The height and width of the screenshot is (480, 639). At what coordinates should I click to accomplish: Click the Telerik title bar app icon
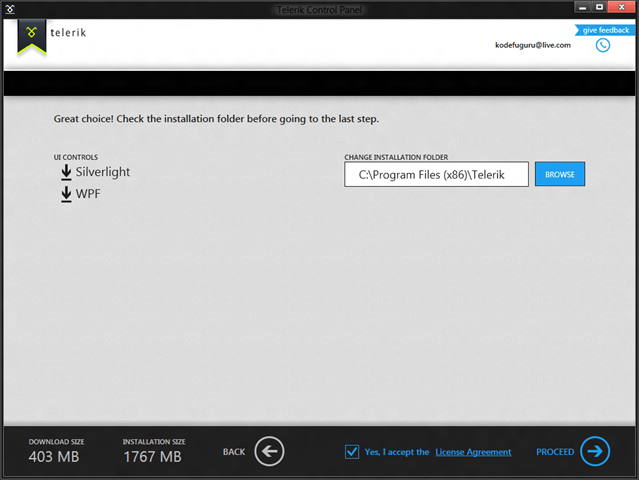10,9
